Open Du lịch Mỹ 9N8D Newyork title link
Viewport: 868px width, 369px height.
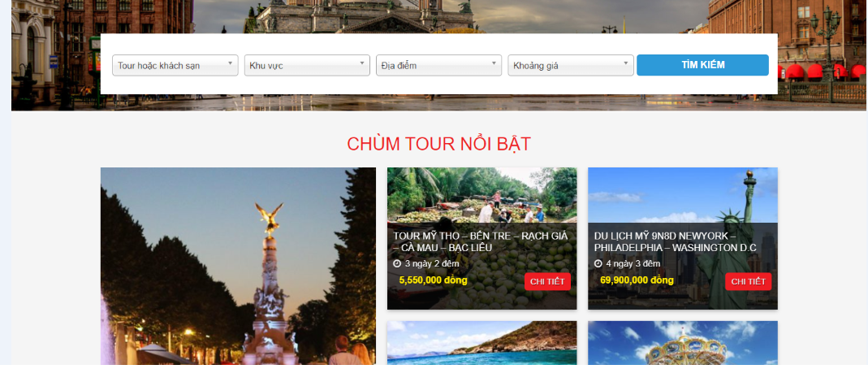(x=676, y=241)
